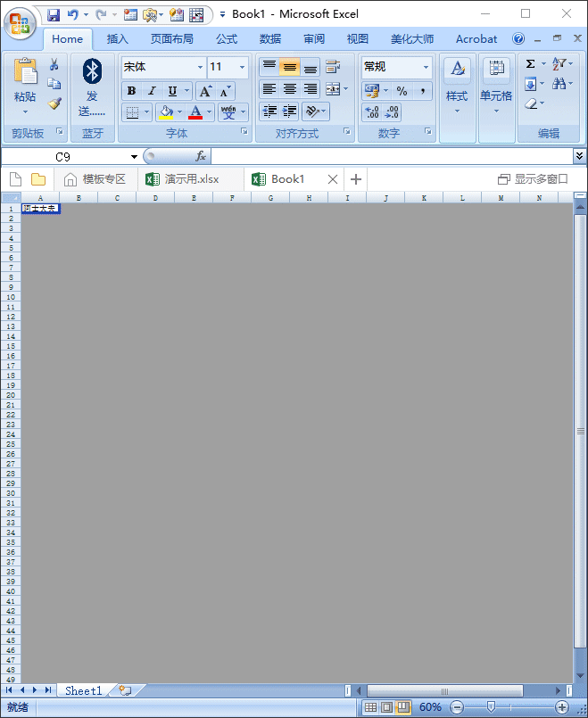Apply yellow fill color bucket
Viewport: 588px width, 718px height.
[166, 112]
